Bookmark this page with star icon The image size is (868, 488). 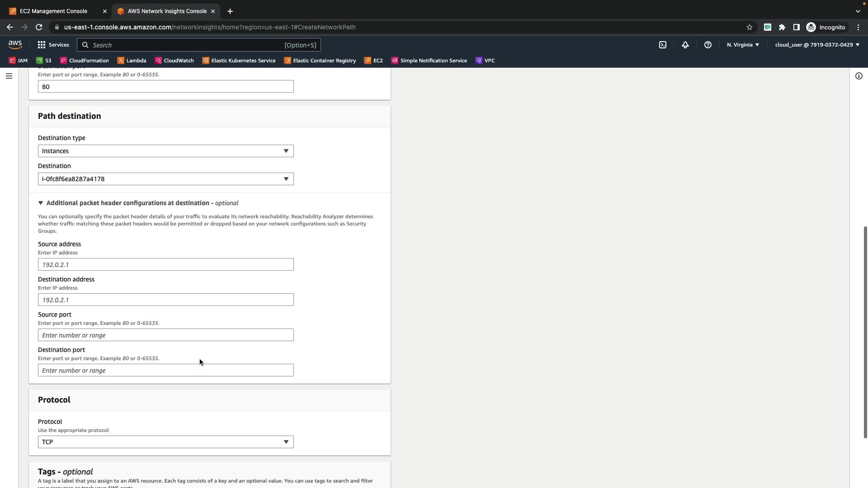point(749,27)
